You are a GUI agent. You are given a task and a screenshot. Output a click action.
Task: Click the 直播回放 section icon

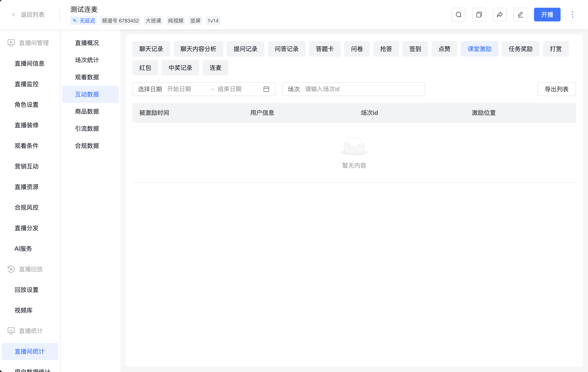click(11, 269)
